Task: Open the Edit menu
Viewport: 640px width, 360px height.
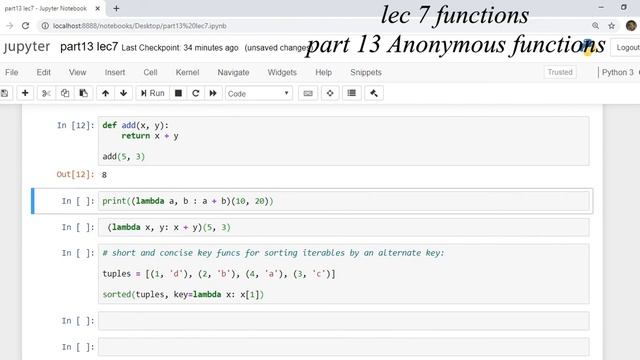Action: pyautogui.click(x=44, y=72)
